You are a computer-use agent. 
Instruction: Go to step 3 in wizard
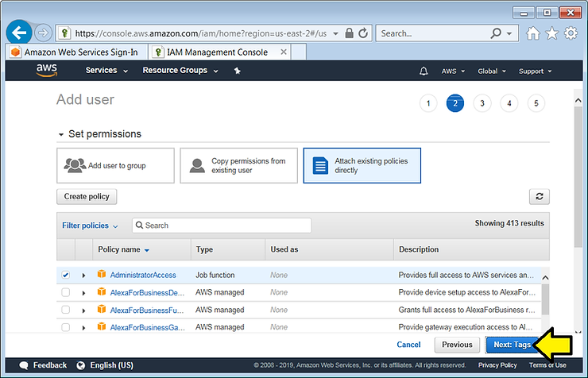482,103
